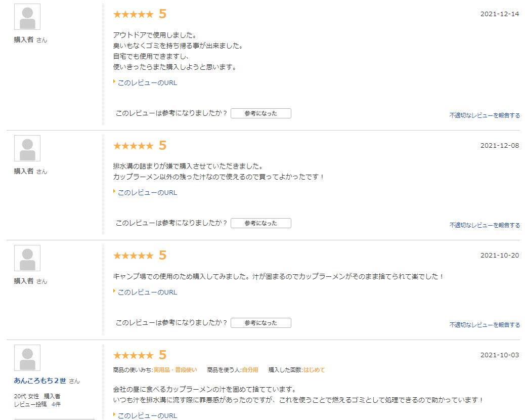Click star rating of the 2021-10-20 review
Screen dimensions: 525x420
click(133, 256)
